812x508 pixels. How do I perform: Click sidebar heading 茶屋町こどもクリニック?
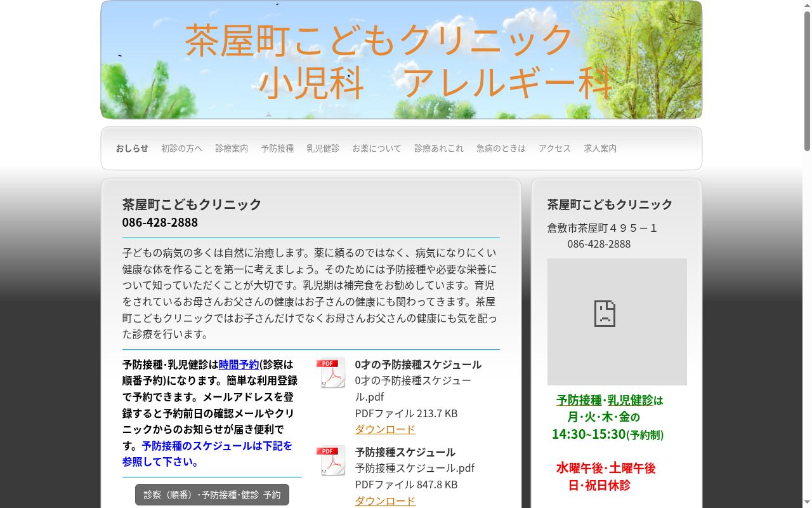610,204
